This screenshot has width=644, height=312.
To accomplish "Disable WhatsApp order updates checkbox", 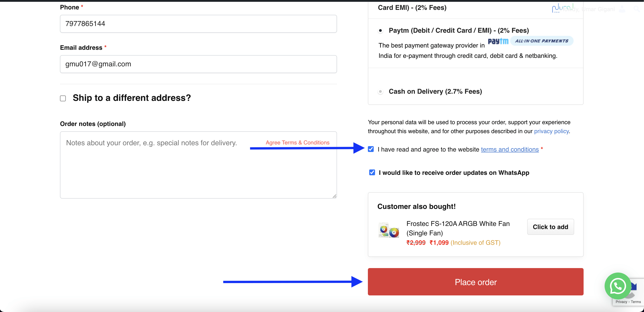I will pyautogui.click(x=372, y=173).
